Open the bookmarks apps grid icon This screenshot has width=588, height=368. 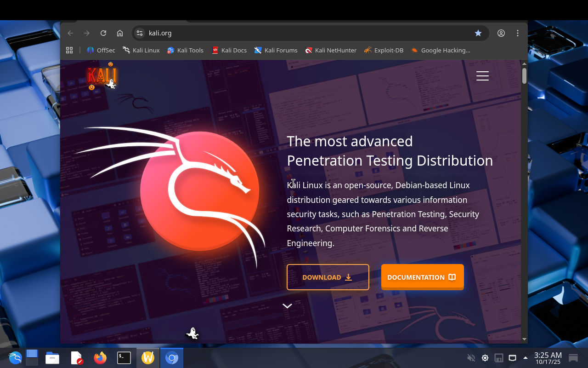point(69,50)
